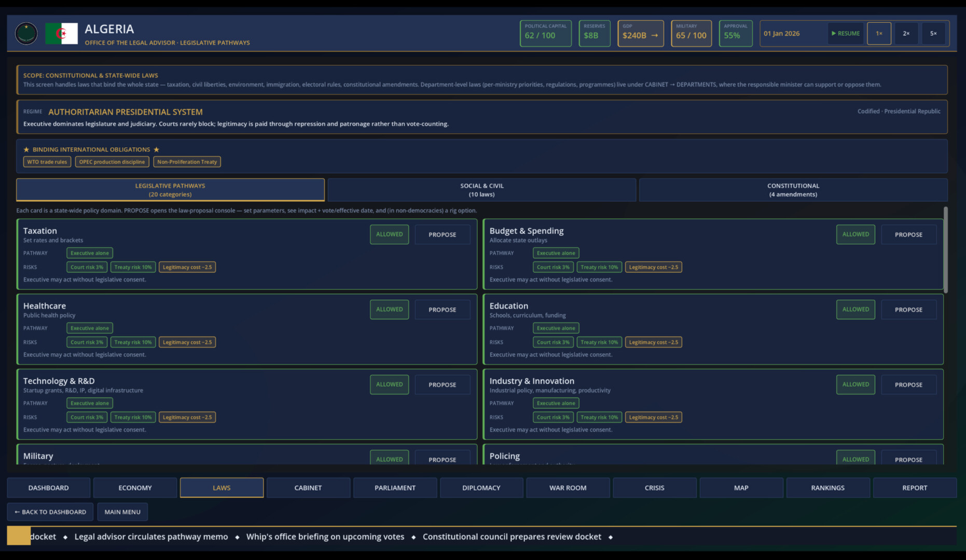Screen dimensions: 966x560
Task: Click Budget & Spending's Court risk 3% tag
Action: [x=553, y=267]
